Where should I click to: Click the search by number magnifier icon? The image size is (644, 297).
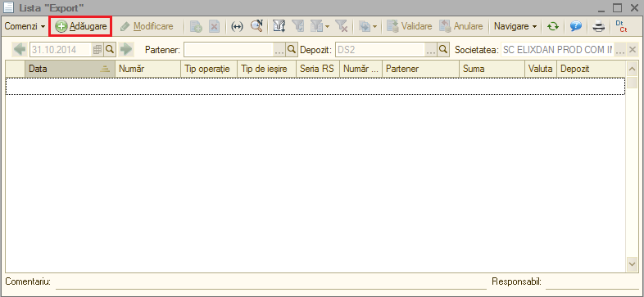(x=256, y=26)
